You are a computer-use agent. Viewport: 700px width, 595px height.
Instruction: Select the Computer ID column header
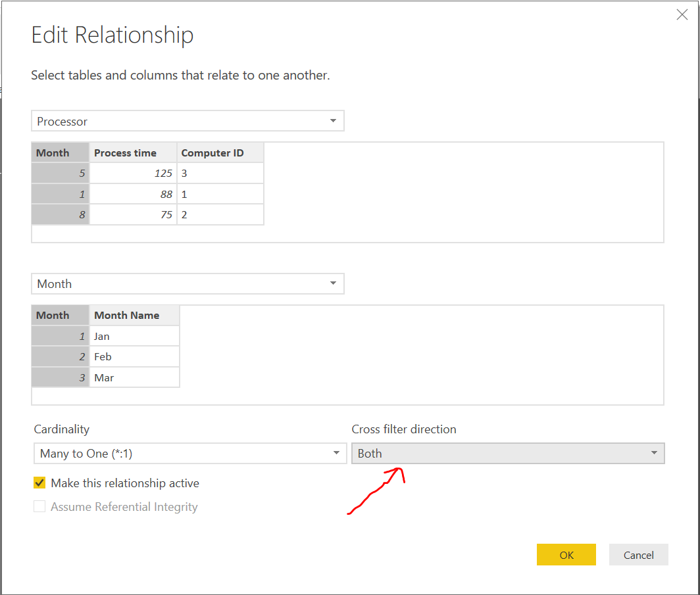coord(220,153)
